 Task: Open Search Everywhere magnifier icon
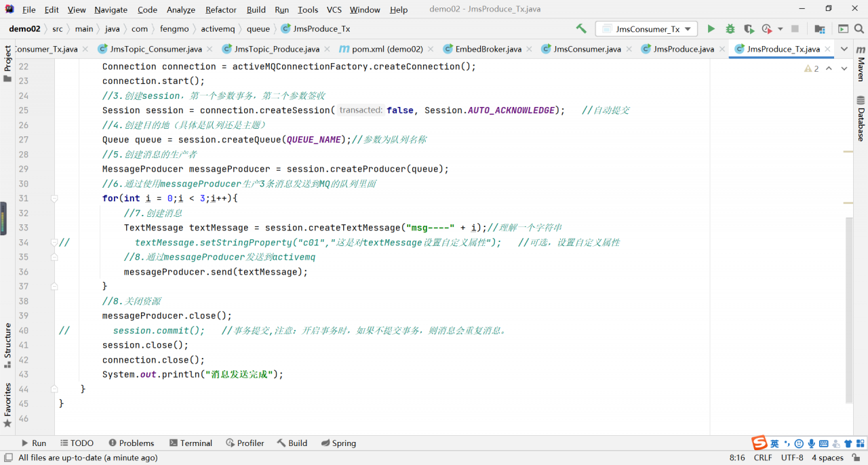click(x=859, y=29)
